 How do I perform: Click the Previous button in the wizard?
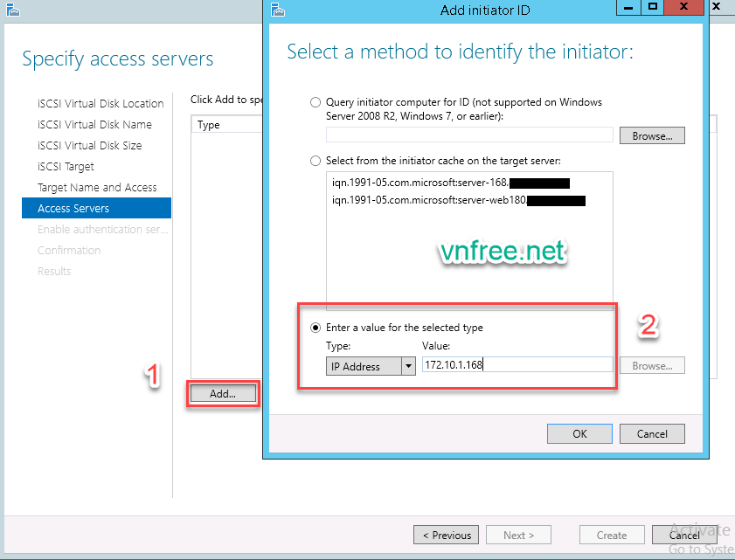point(447,536)
